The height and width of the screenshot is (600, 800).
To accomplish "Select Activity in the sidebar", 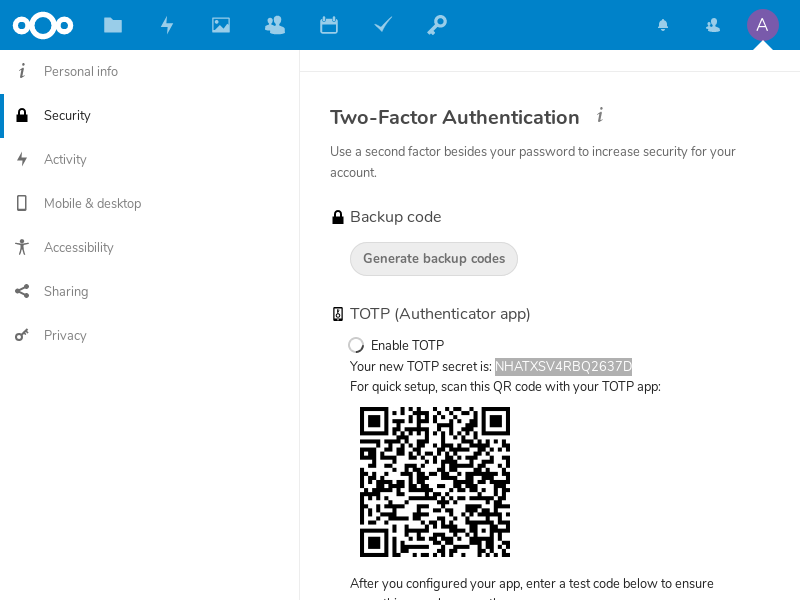I will coord(65,160).
